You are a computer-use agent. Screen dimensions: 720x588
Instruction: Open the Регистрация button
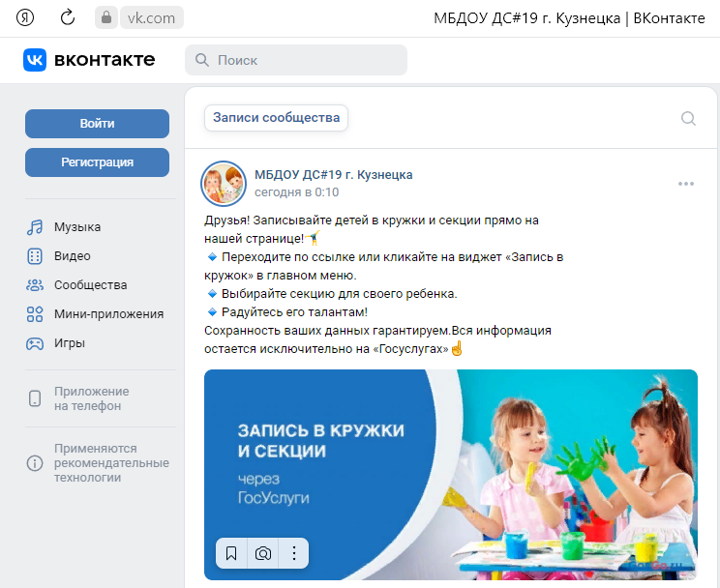pos(97,162)
